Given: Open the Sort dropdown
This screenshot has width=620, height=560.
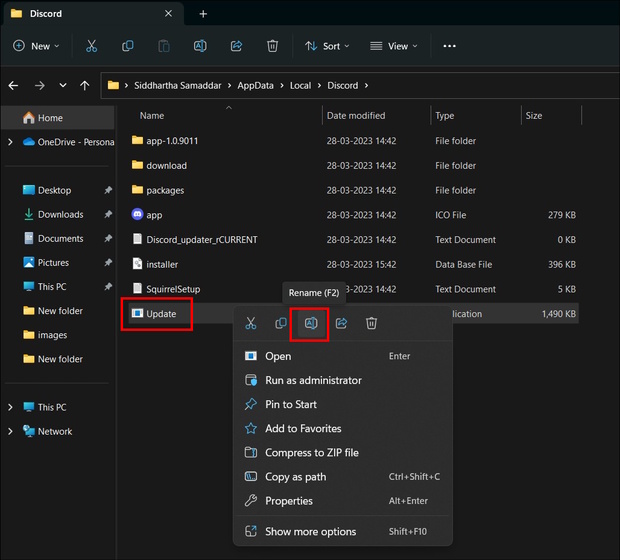Looking at the screenshot, I should click(327, 46).
